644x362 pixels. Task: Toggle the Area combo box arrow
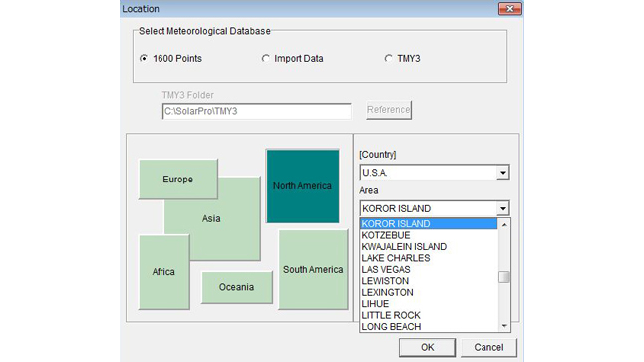click(x=503, y=208)
